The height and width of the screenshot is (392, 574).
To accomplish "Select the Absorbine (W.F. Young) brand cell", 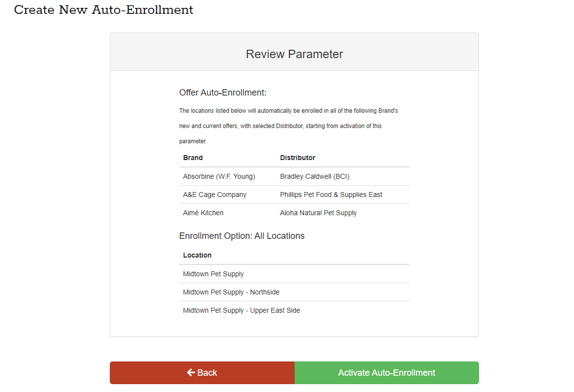I will coord(219,176).
